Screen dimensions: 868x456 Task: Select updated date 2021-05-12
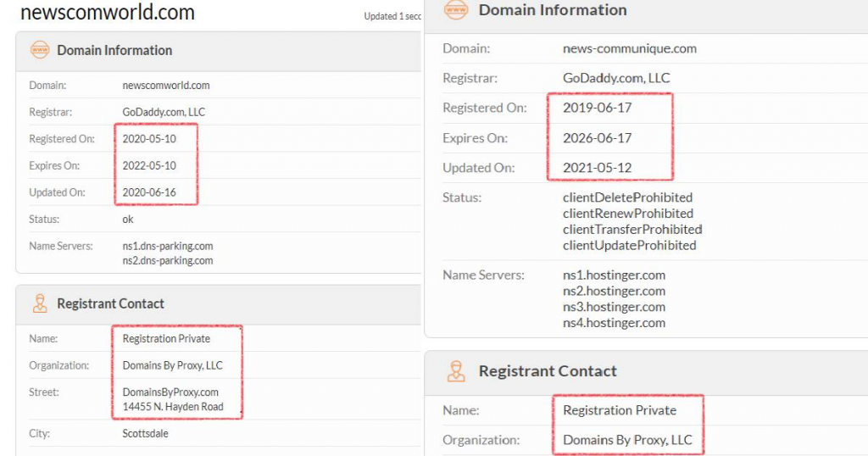598,168
